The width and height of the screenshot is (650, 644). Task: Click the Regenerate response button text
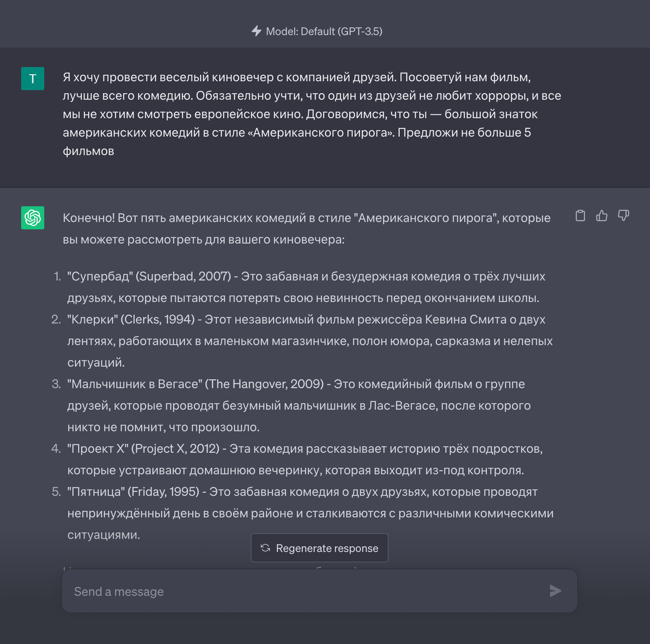(x=327, y=548)
